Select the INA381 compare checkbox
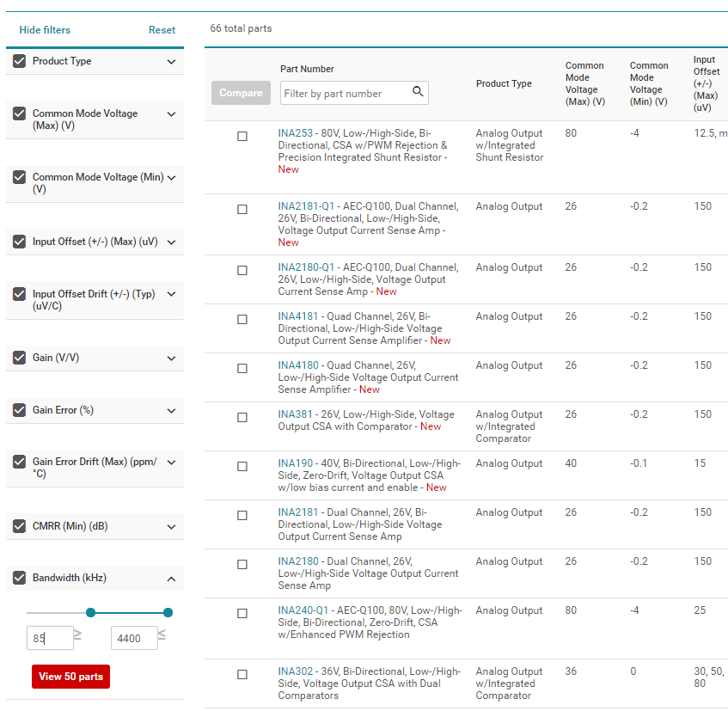 coord(242,418)
